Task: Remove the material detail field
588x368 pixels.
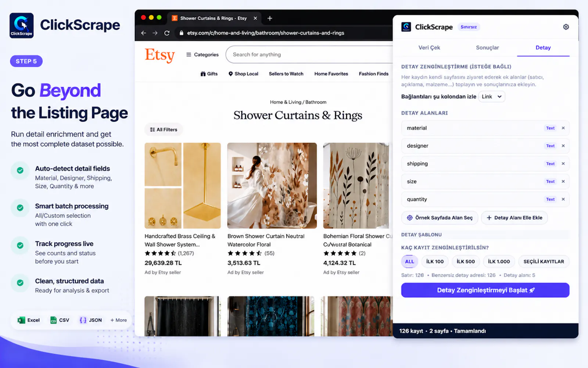Action: [x=563, y=128]
